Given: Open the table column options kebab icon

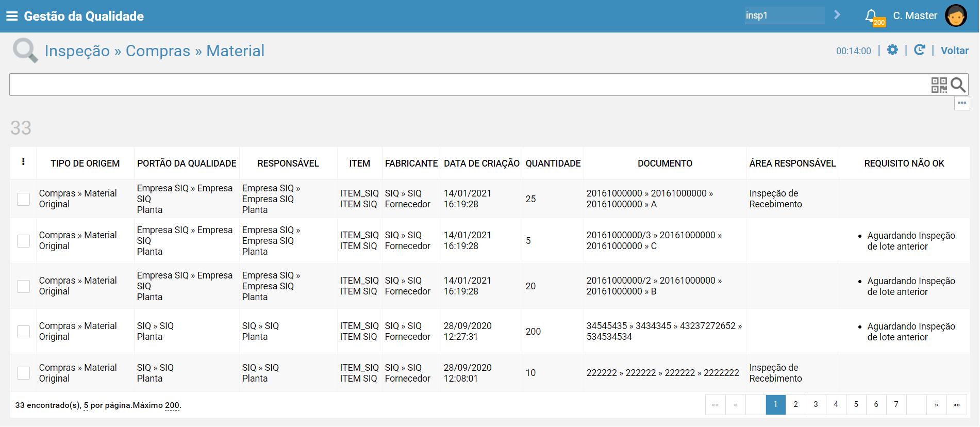Looking at the screenshot, I should point(23,162).
